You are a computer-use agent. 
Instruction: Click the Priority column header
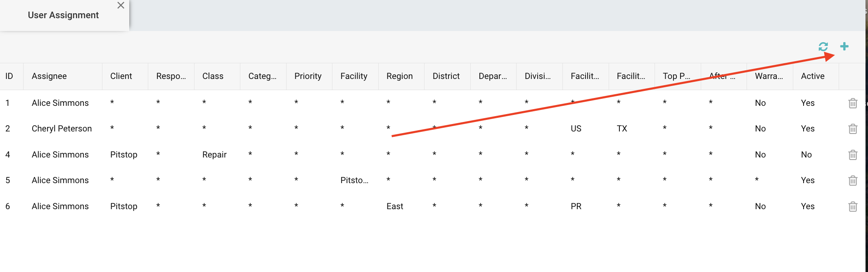(x=308, y=76)
